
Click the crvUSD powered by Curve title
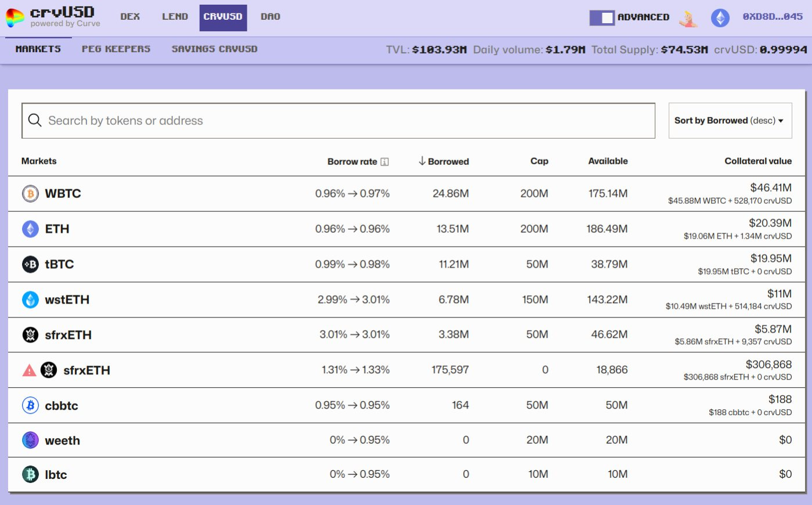(65, 17)
